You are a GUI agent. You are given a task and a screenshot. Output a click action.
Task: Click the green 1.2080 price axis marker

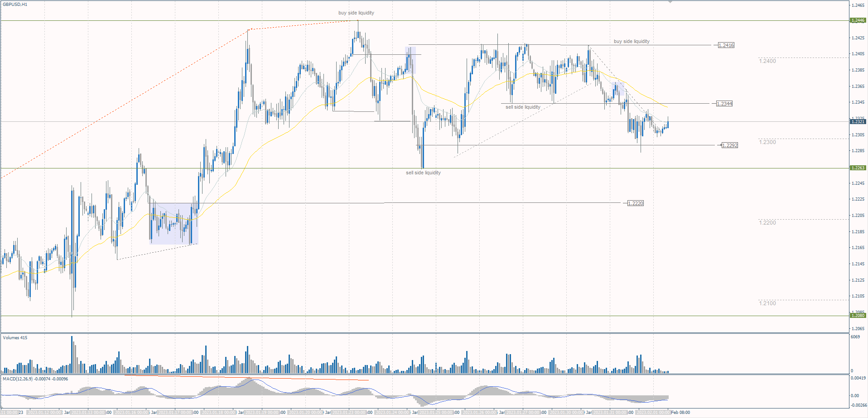pos(858,316)
